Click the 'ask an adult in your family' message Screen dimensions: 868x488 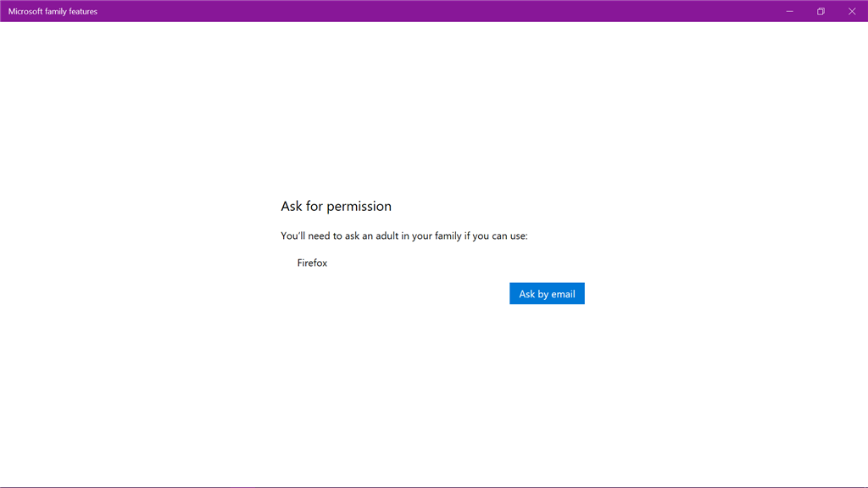coord(404,236)
